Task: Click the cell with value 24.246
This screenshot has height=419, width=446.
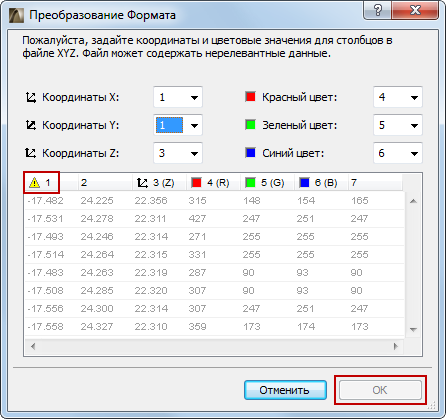Action: (x=97, y=237)
